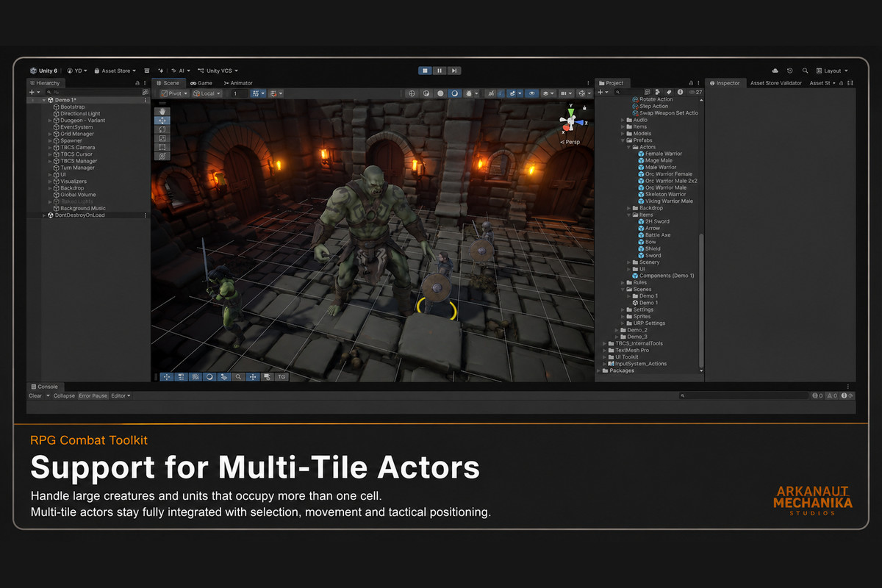Click the Console search field
882x588 pixels.
pyautogui.click(x=744, y=395)
